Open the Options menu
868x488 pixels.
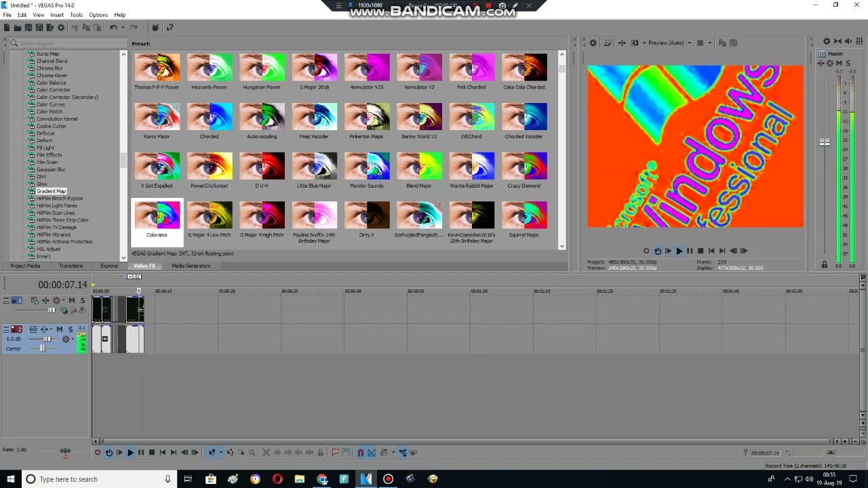[x=98, y=15]
